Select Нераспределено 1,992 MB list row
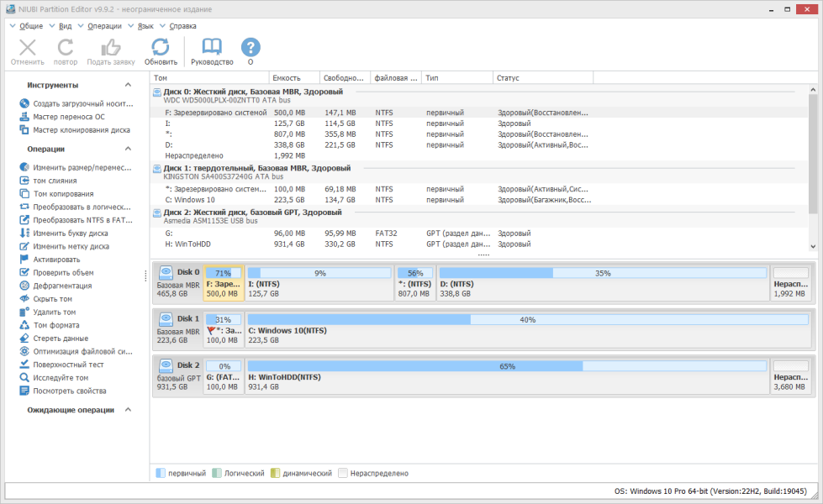This screenshot has width=823, height=504. pos(479,155)
